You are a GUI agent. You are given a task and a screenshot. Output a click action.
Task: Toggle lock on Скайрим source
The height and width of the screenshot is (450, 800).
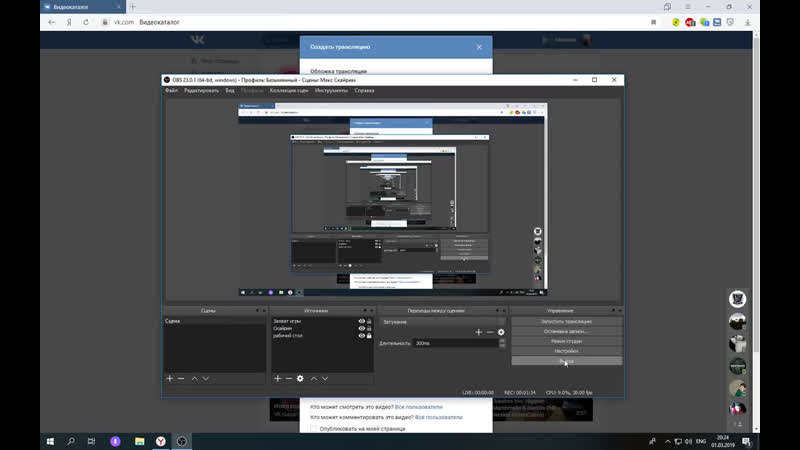(x=369, y=329)
